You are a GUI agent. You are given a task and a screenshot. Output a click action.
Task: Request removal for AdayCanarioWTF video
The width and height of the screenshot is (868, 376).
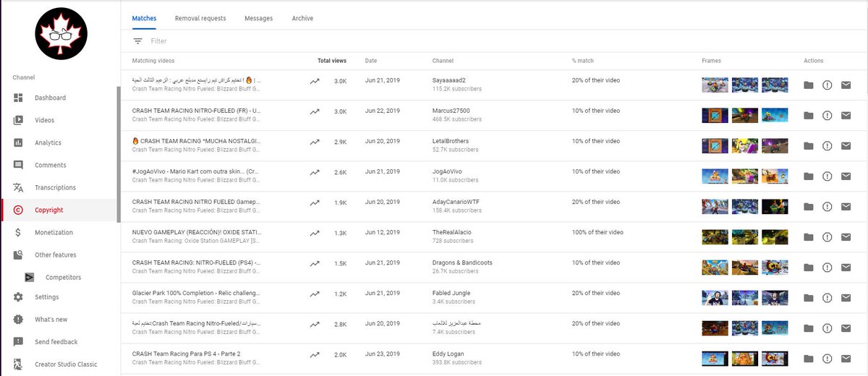point(827,206)
